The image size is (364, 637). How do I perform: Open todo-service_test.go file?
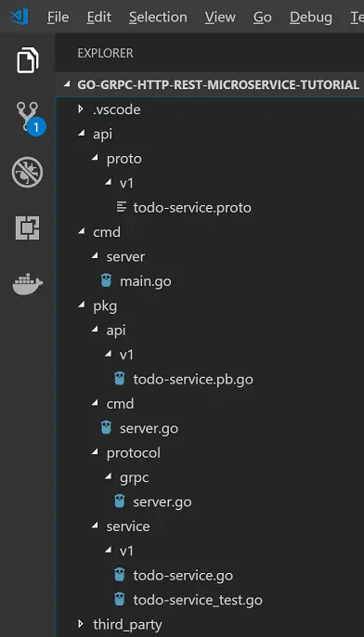(198, 600)
